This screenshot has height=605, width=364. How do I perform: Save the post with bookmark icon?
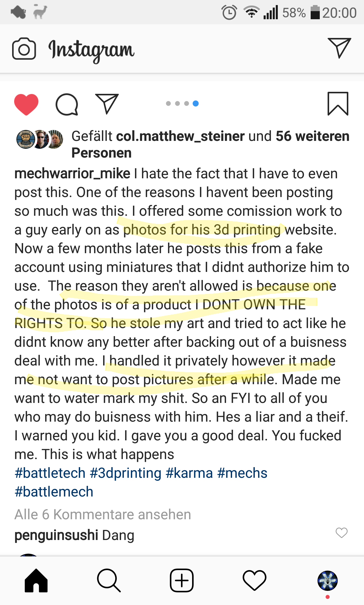click(338, 104)
